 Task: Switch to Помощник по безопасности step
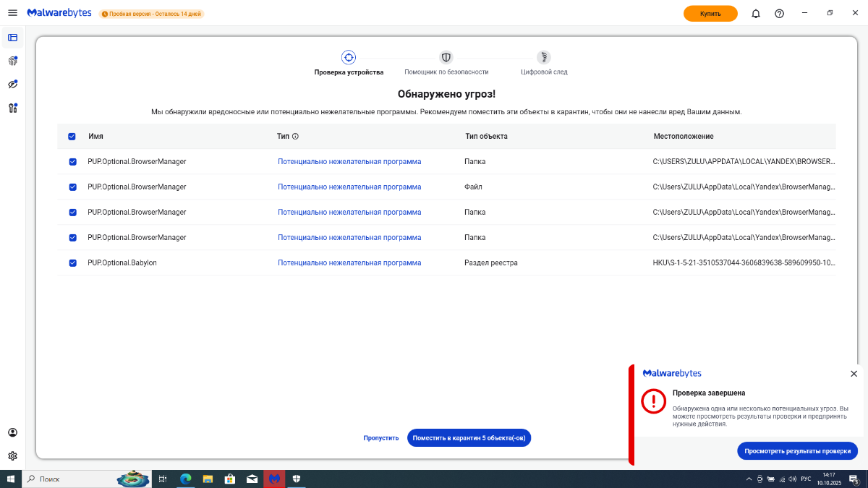(446, 63)
